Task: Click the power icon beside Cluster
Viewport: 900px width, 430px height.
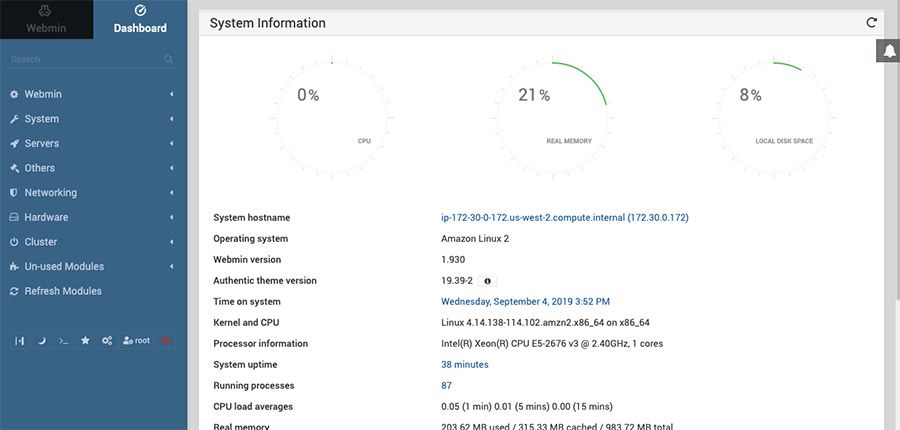Action: click(x=14, y=242)
